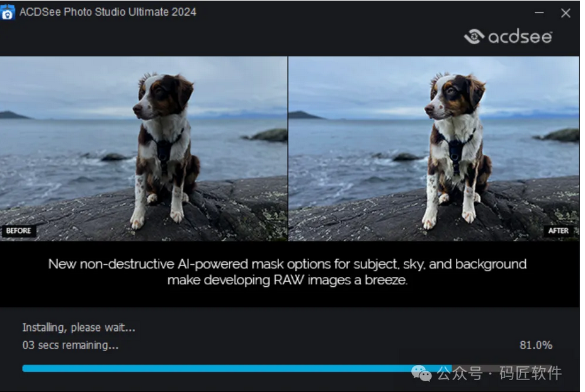Click the installation progress bar
Screen dimensions: 585x392
[287, 368]
